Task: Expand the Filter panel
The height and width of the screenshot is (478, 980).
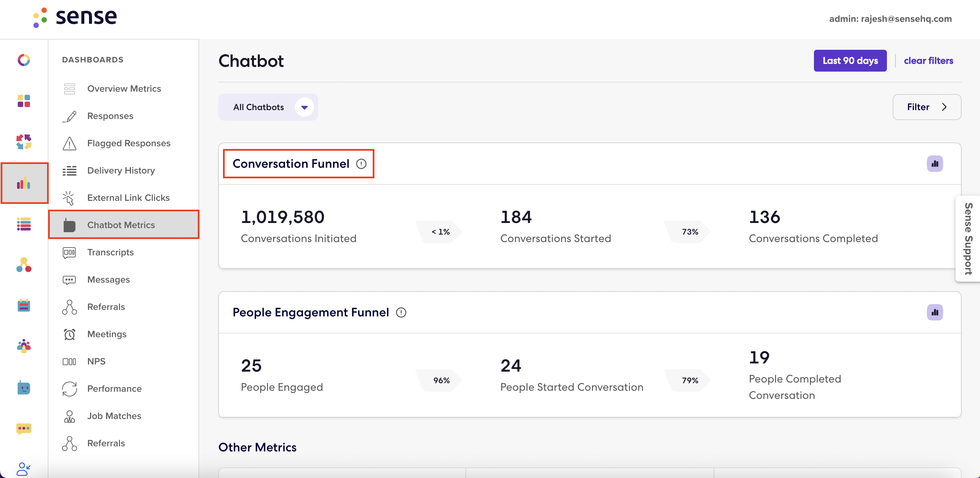Action: click(x=926, y=107)
